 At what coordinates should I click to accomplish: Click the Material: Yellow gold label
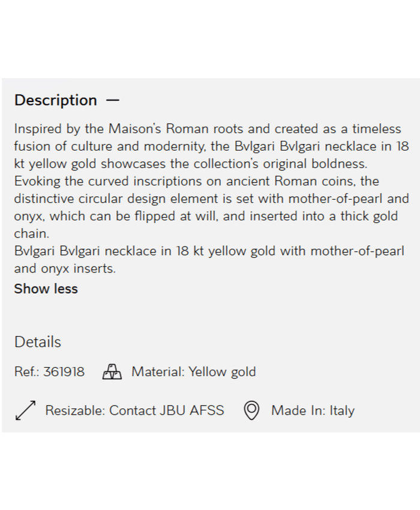click(193, 372)
